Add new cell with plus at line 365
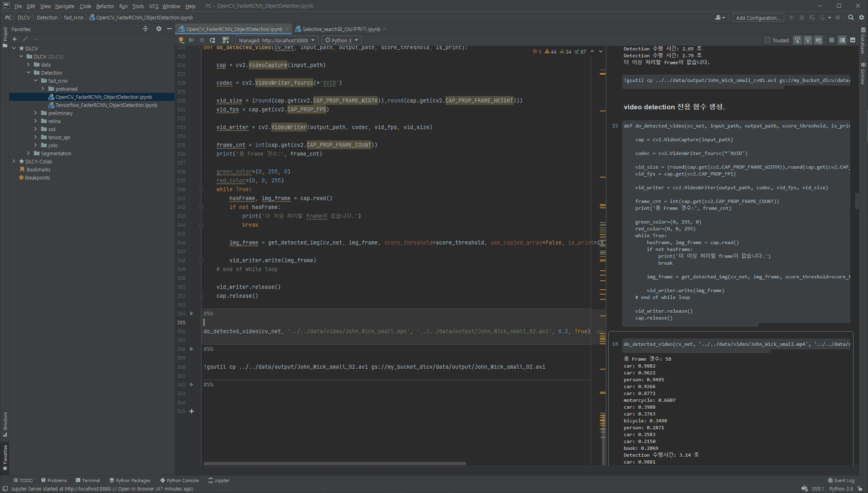Screen dimensions: 868x493 192,411
